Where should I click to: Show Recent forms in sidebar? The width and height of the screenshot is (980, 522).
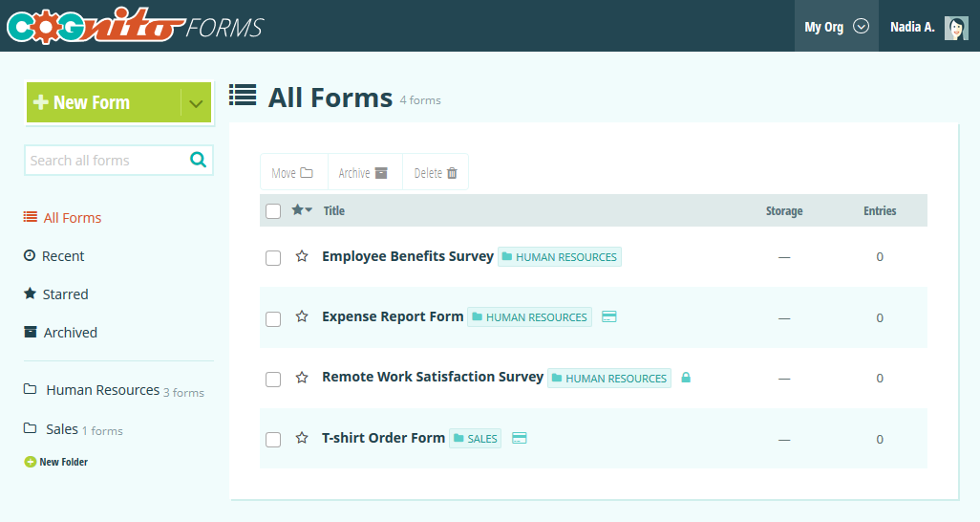tap(63, 256)
